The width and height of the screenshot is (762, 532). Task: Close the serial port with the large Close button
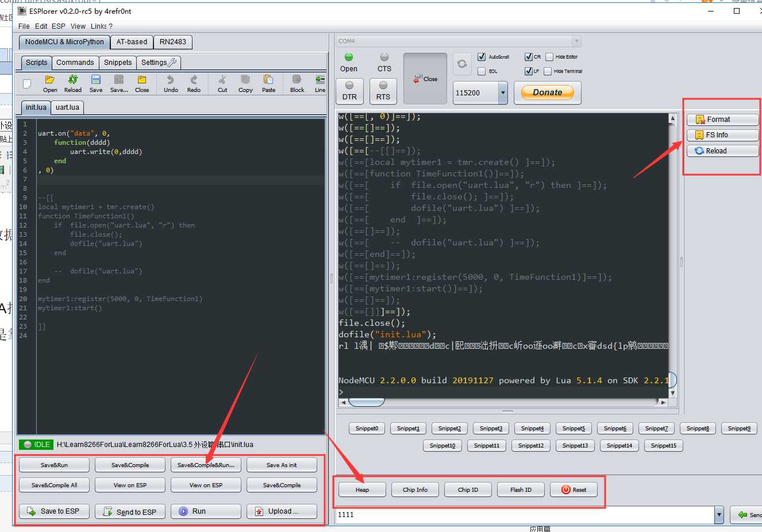[425, 79]
